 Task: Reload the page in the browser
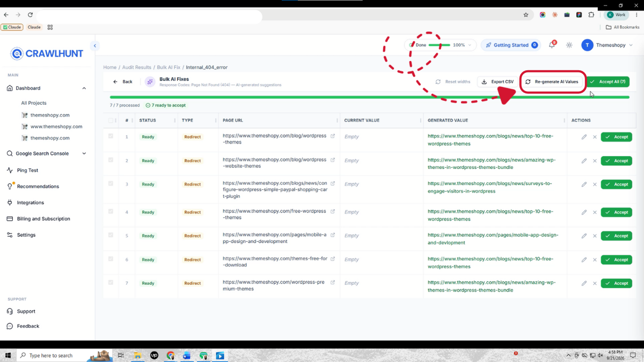pos(30,15)
